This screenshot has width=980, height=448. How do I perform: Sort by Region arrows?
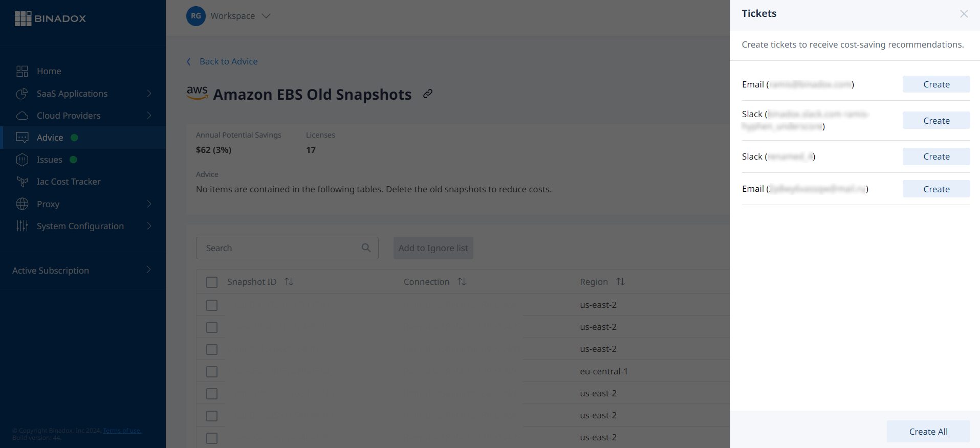click(x=621, y=282)
